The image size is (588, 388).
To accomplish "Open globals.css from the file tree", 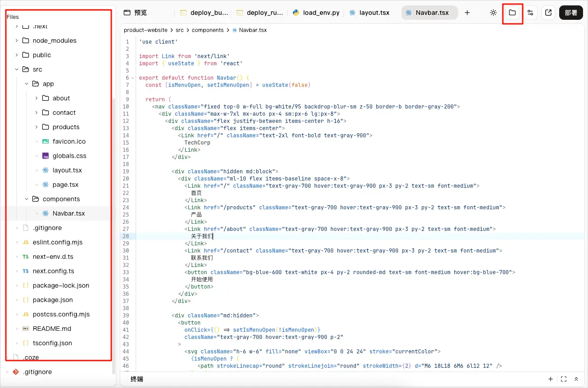I will [x=69, y=156].
